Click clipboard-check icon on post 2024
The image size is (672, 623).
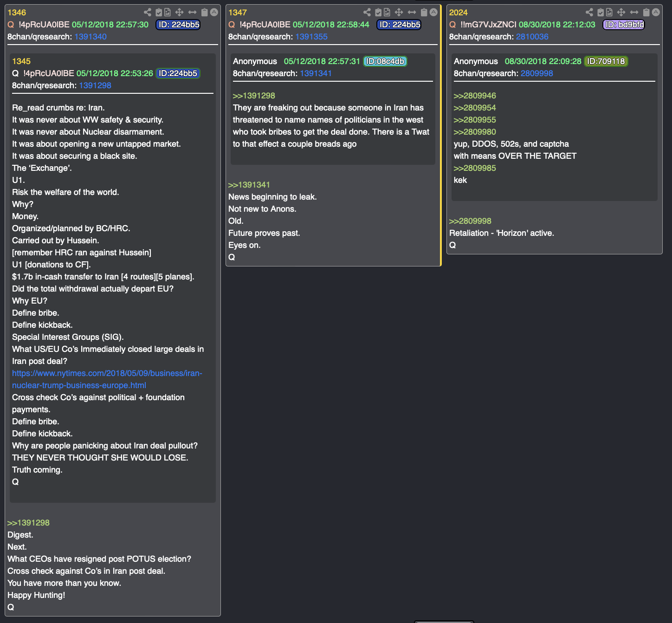(x=601, y=13)
